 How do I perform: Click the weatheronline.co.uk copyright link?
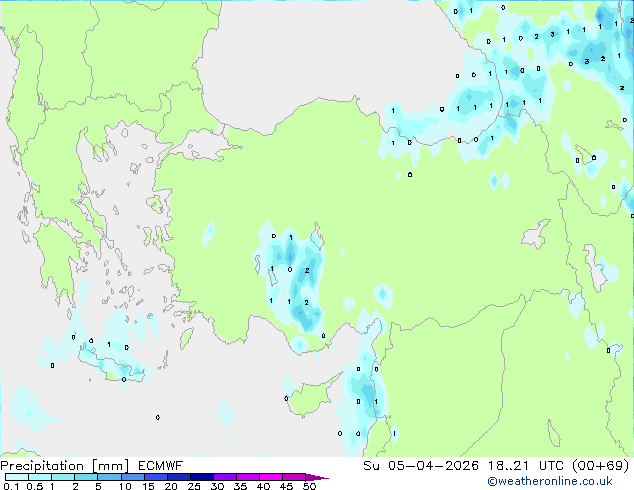pyautogui.click(x=550, y=481)
